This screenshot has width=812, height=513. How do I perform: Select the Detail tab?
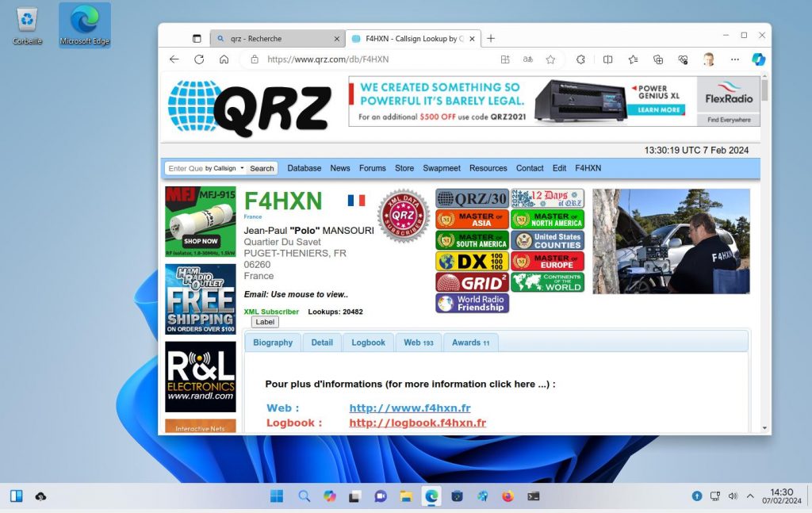[322, 343]
